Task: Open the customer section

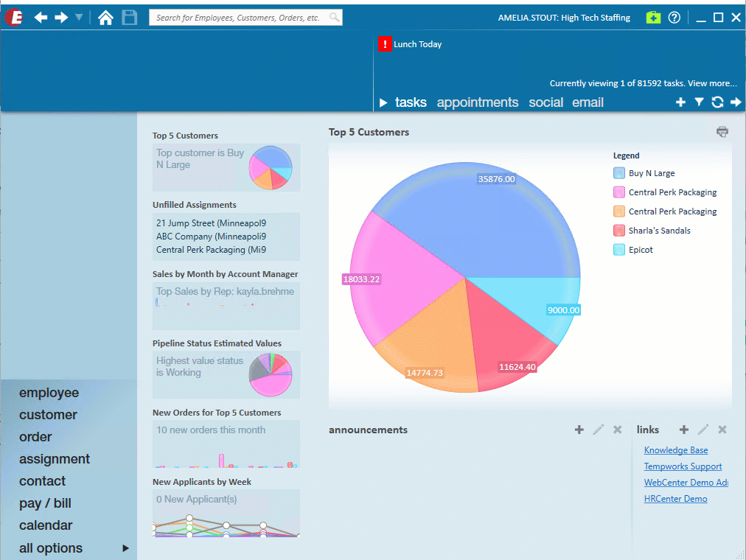Action: click(48, 415)
